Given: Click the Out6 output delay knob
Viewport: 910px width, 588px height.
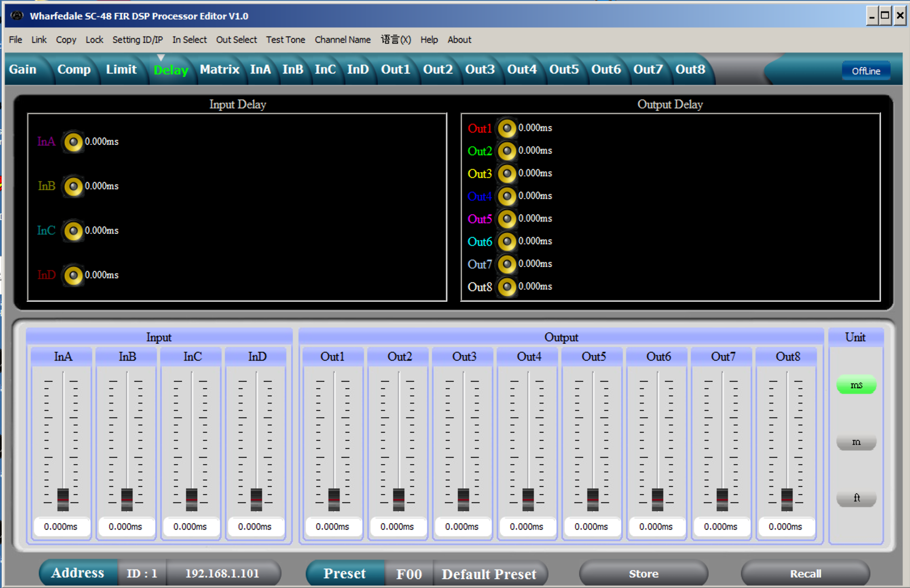Looking at the screenshot, I should [x=507, y=242].
